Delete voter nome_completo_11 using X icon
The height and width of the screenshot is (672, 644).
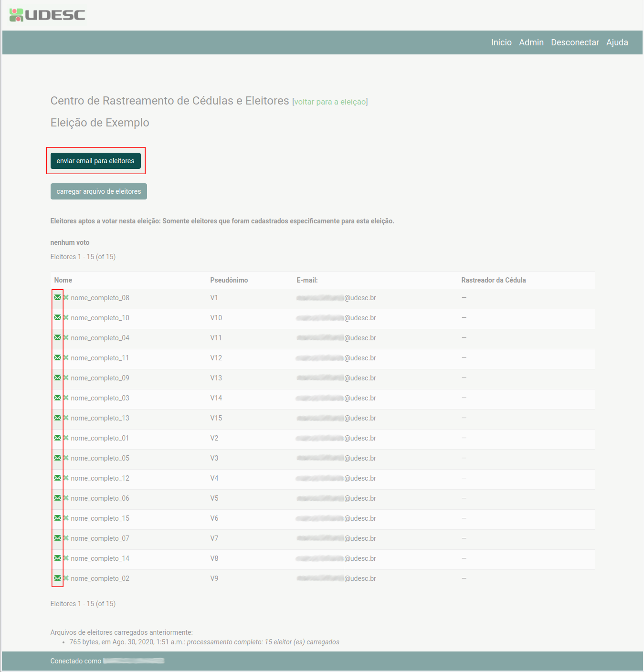coord(66,357)
